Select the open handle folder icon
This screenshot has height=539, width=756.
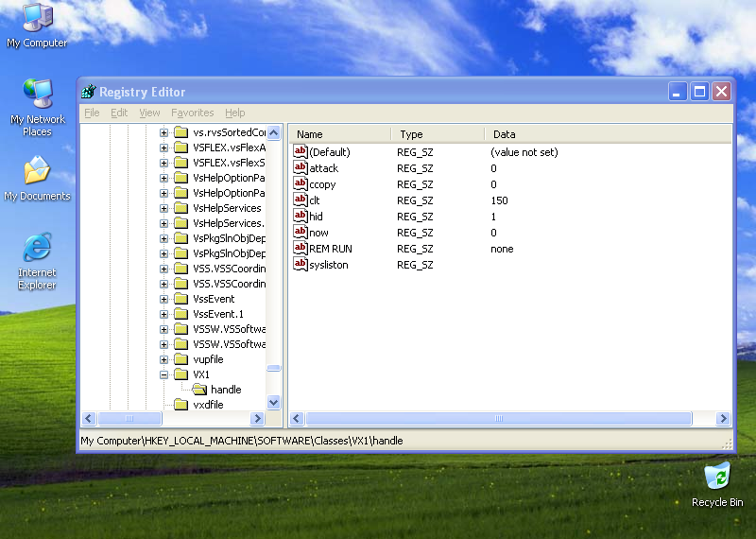199,390
